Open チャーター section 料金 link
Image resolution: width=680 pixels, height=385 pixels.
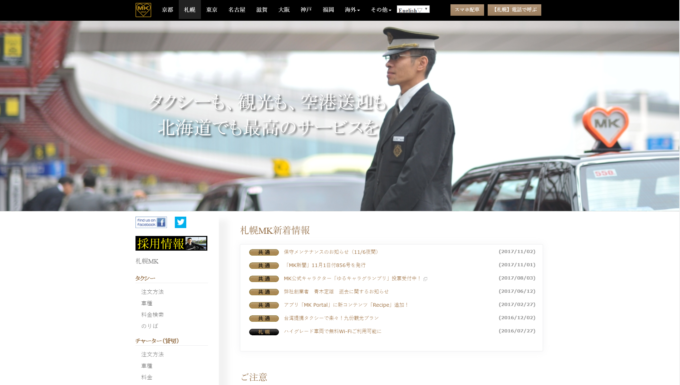(147, 377)
